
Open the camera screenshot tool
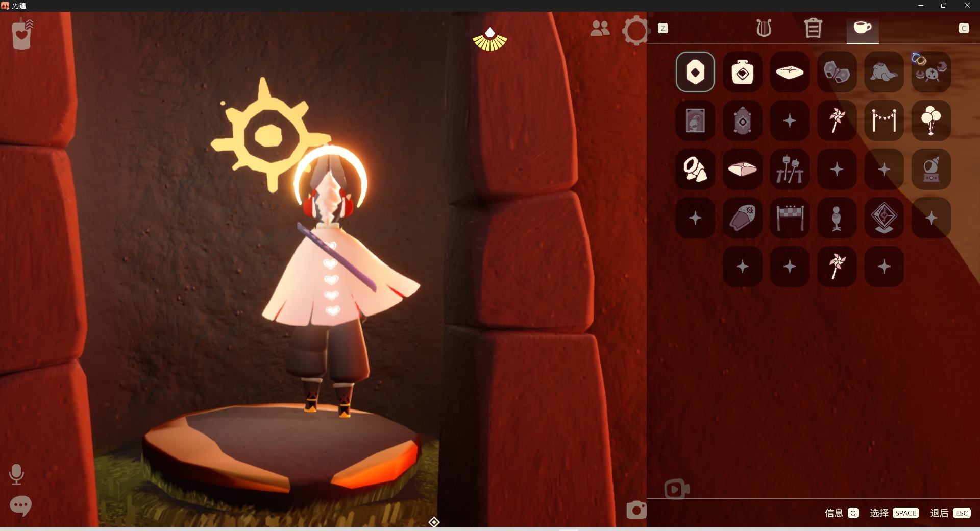coord(636,510)
